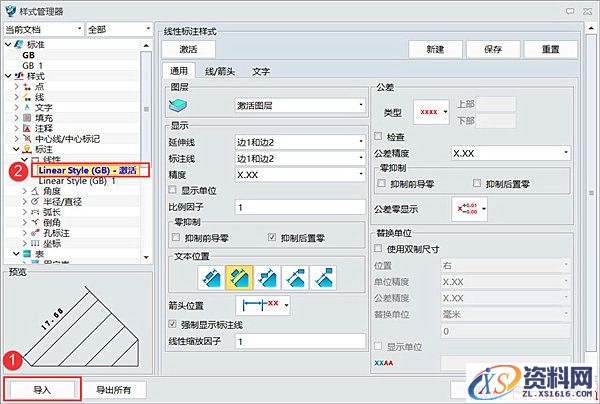Click the 文字 style icon in tree

coord(27,108)
